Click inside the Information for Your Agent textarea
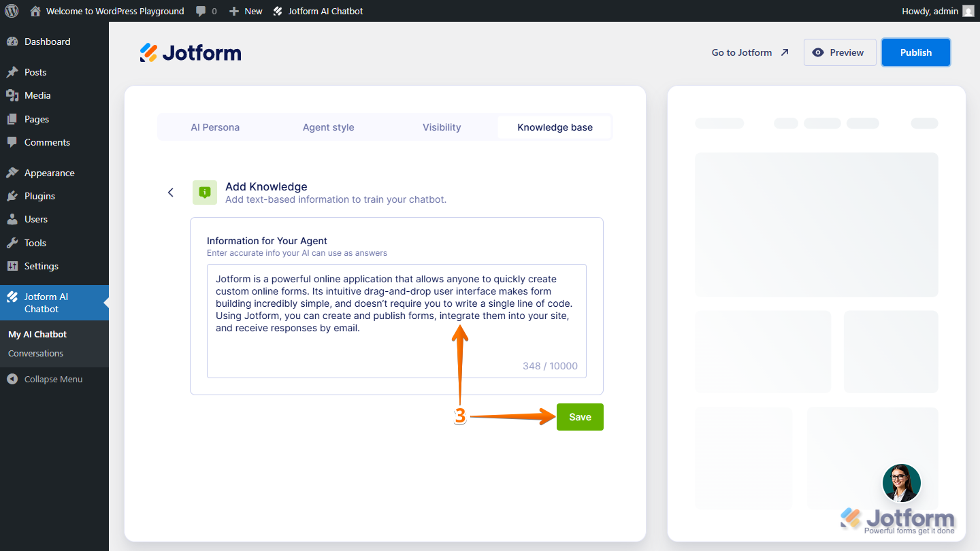The height and width of the screenshot is (551, 980). [397, 320]
